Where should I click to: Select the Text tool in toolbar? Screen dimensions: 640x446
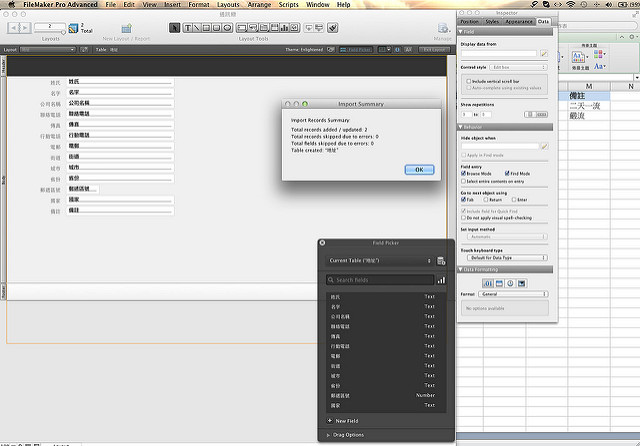point(190,28)
